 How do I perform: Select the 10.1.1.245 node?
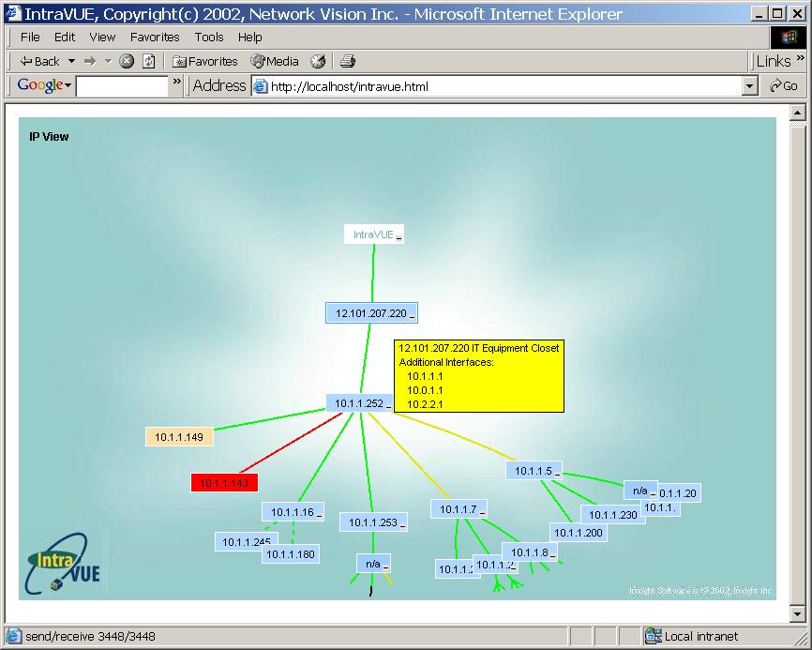tap(246, 542)
